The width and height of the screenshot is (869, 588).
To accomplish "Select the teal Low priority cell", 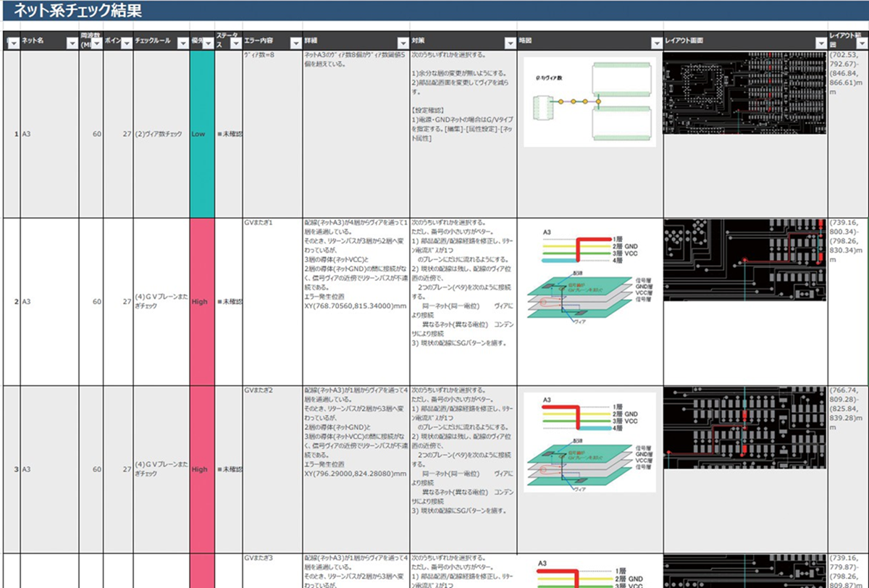I will 202,134.
